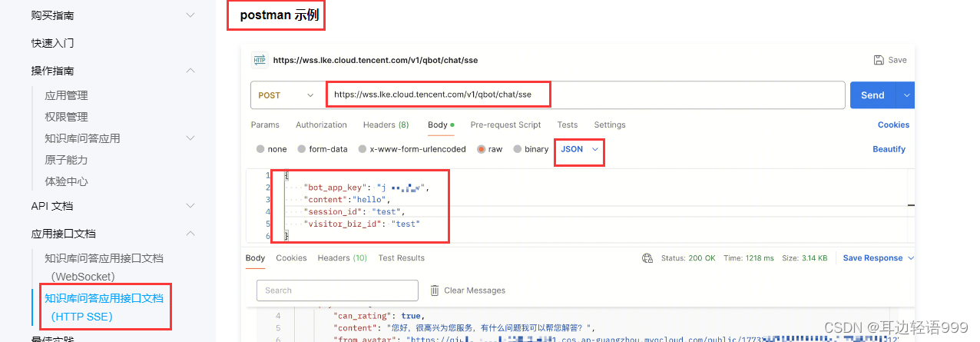Click the "content":"hello" line in the editor

click(347, 200)
